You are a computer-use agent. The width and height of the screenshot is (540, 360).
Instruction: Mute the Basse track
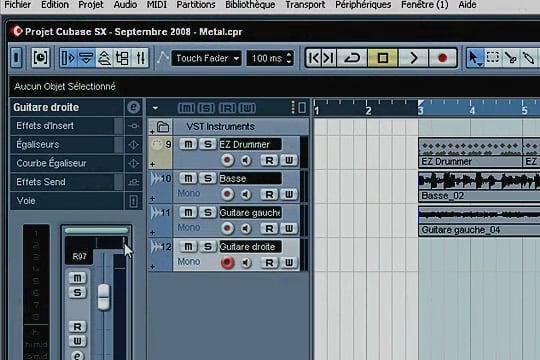tap(188, 178)
